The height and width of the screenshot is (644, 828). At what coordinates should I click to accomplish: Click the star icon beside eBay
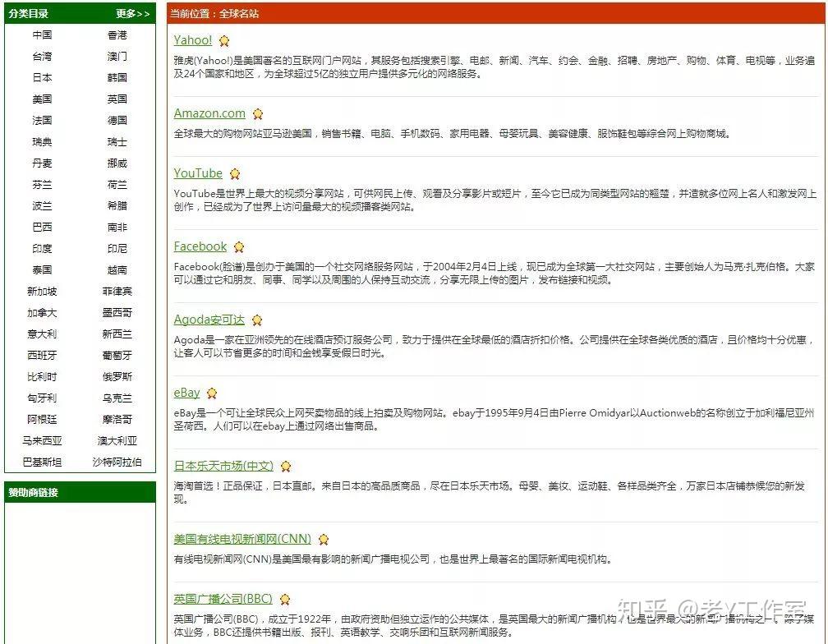click(212, 393)
